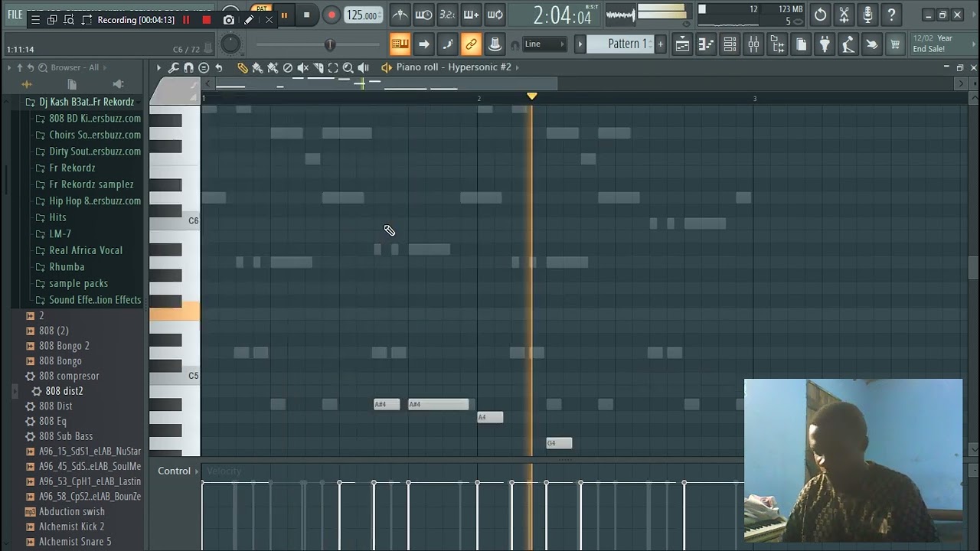
Task: Click the circular undo history icon
Action: click(x=820, y=15)
